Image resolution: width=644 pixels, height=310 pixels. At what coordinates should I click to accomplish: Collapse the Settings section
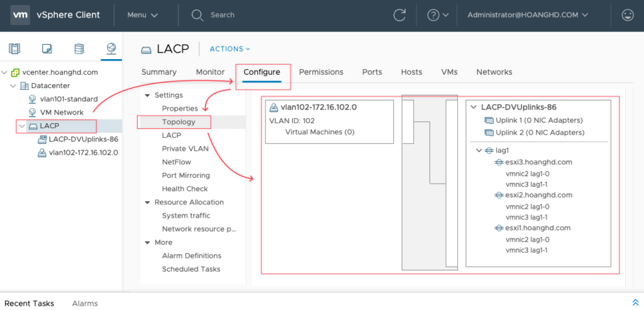[x=147, y=95]
